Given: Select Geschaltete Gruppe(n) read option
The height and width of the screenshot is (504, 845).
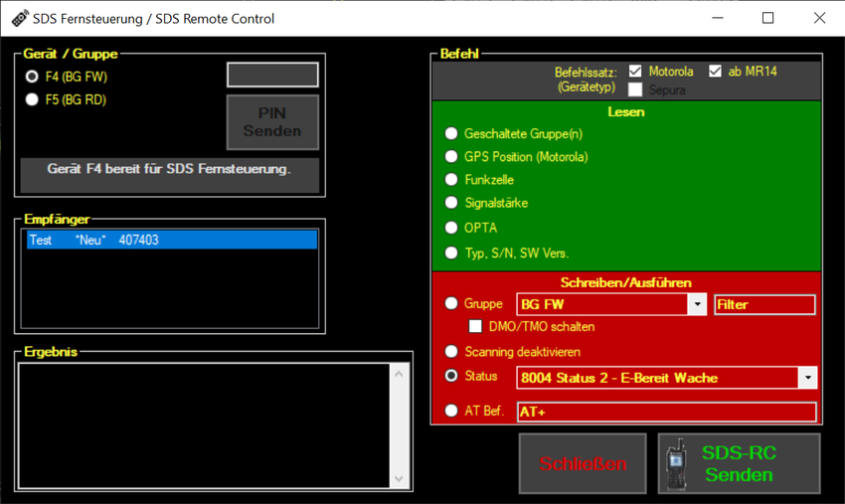Looking at the screenshot, I should point(451,133).
